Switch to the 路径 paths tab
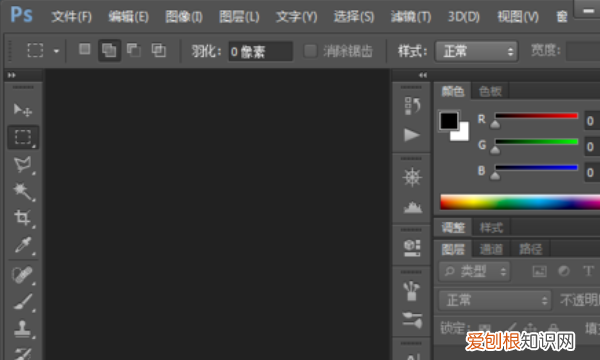This screenshot has height=360, width=600. pyautogui.click(x=530, y=249)
